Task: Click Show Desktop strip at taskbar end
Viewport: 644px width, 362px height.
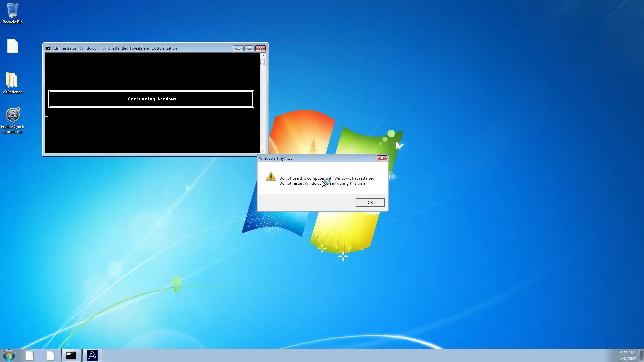Action: point(641,355)
